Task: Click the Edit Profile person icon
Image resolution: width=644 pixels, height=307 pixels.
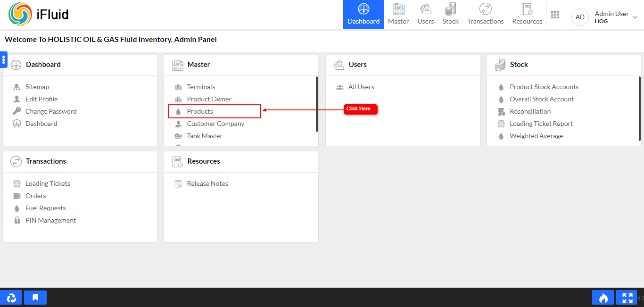Action: point(17,99)
